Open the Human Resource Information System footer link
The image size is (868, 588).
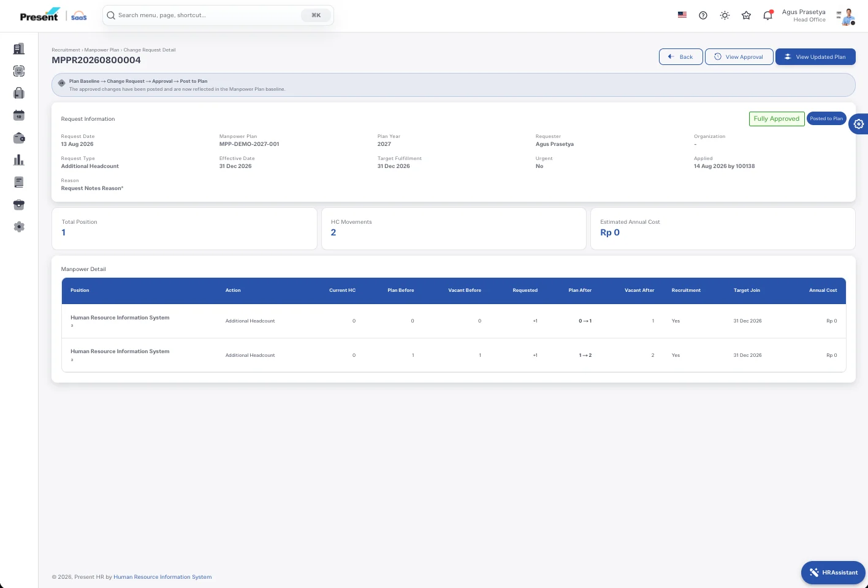tap(162, 577)
